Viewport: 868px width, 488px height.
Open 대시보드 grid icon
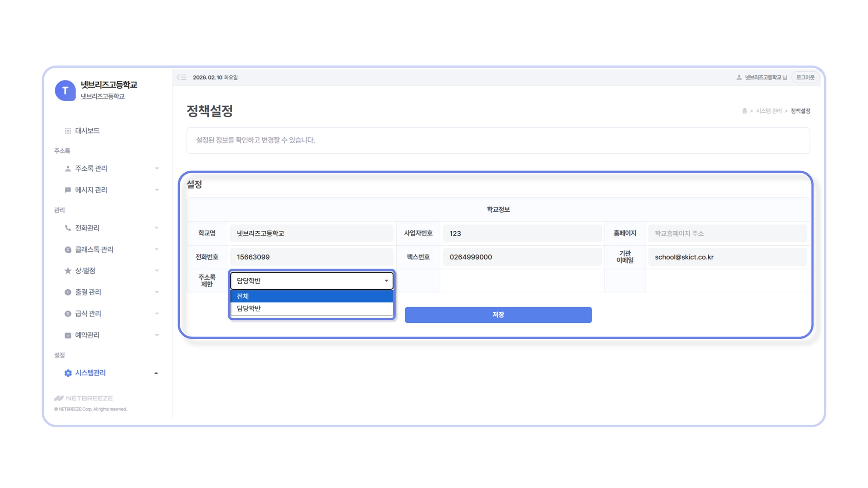(x=68, y=131)
